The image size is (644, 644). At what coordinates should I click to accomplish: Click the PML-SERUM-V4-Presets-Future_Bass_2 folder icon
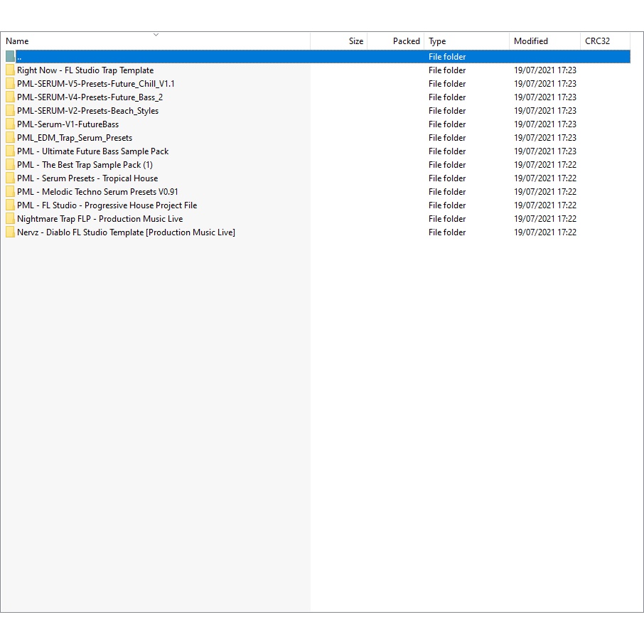pos(10,97)
